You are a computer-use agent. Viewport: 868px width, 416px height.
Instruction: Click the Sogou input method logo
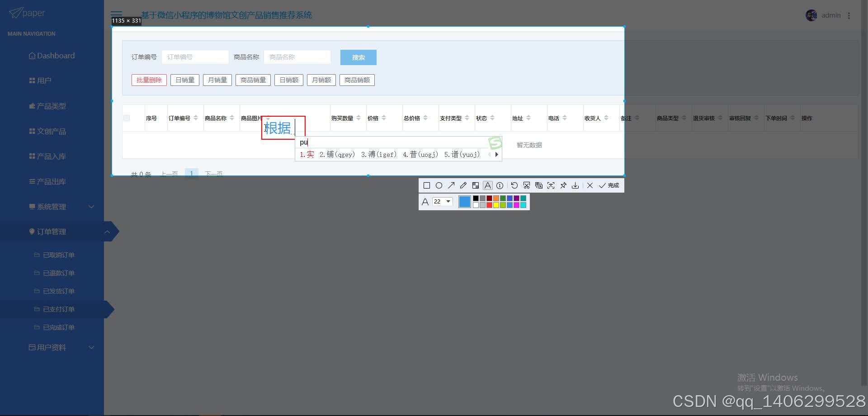[x=495, y=143]
